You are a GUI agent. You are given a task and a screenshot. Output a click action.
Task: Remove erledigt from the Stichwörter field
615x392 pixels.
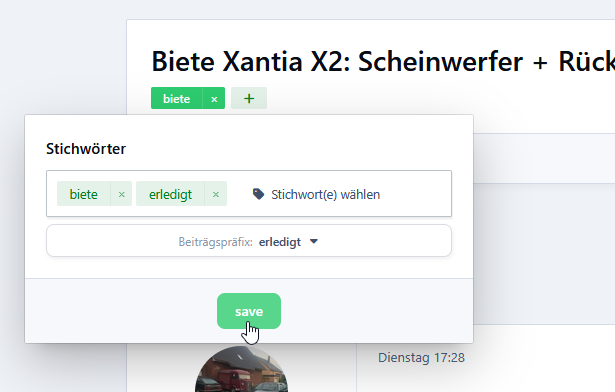pyautogui.click(x=216, y=194)
